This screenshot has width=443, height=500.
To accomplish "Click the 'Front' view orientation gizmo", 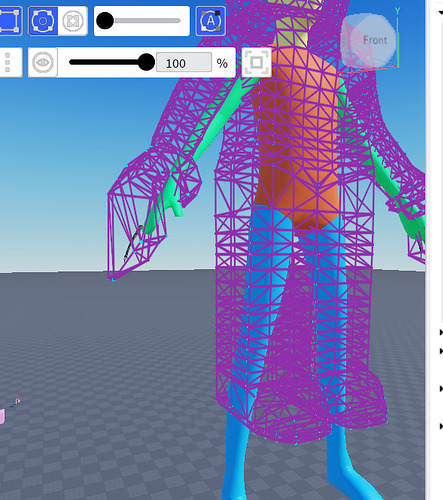I will click(369, 40).
